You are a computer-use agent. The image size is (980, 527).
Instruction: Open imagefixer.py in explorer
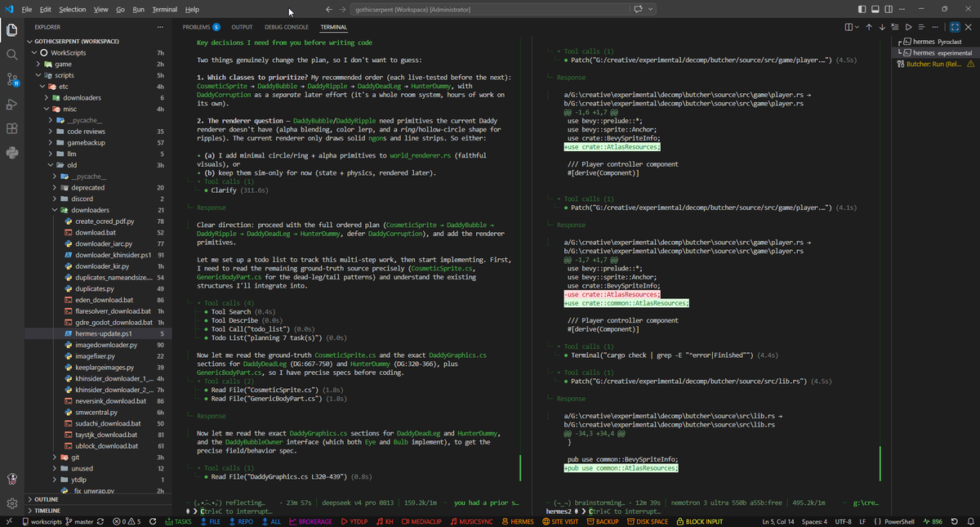tap(97, 356)
